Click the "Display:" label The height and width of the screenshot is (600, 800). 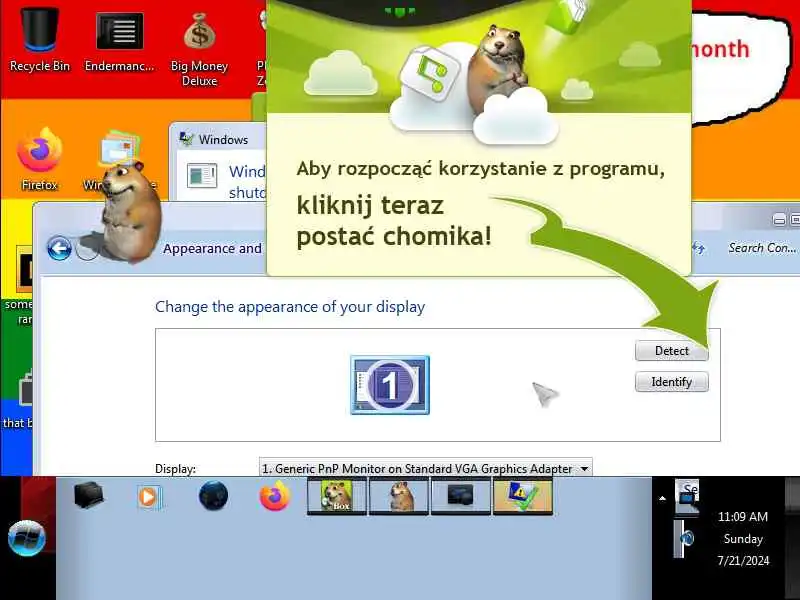coord(176,469)
